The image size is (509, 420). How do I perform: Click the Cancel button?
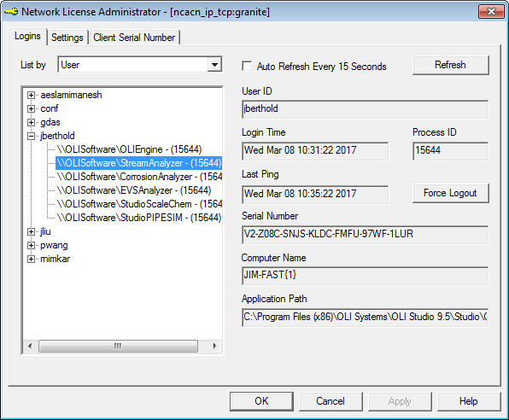(331, 401)
